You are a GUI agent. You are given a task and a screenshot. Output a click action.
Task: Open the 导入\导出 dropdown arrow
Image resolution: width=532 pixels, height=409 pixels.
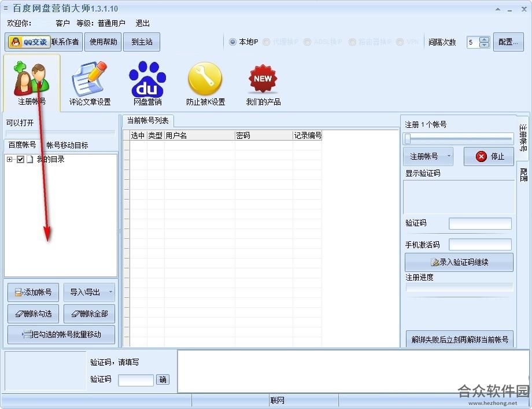pos(110,292)
